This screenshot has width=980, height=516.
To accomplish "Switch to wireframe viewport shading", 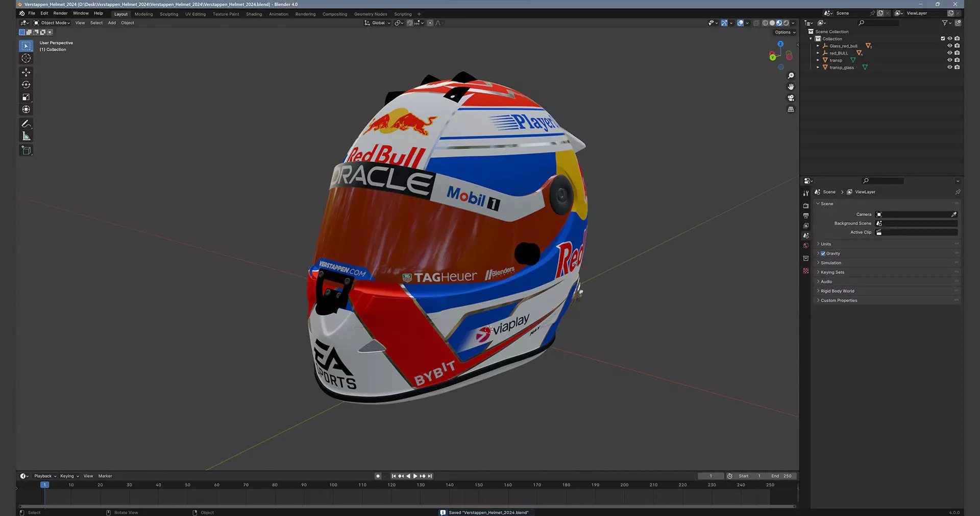I will (765, 23).
